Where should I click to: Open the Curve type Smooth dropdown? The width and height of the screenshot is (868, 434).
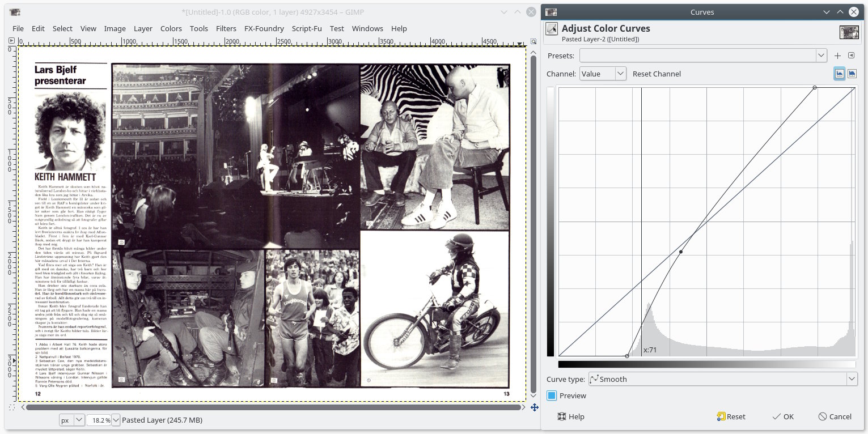[722, 379]
